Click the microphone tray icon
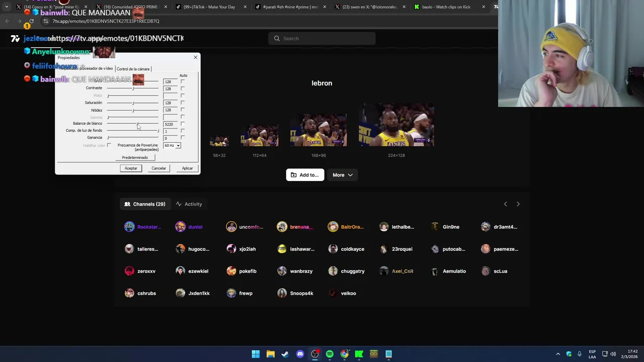 click(580, 354)
